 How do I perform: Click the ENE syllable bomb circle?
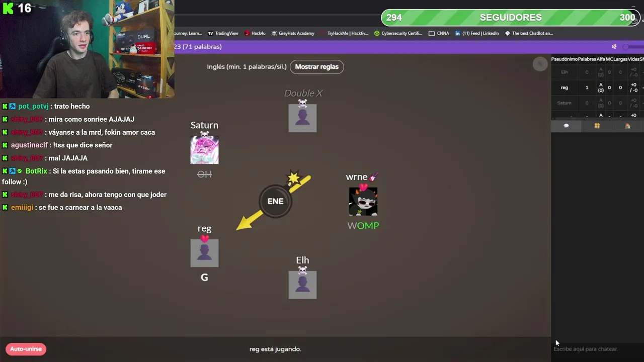[275, 201]
